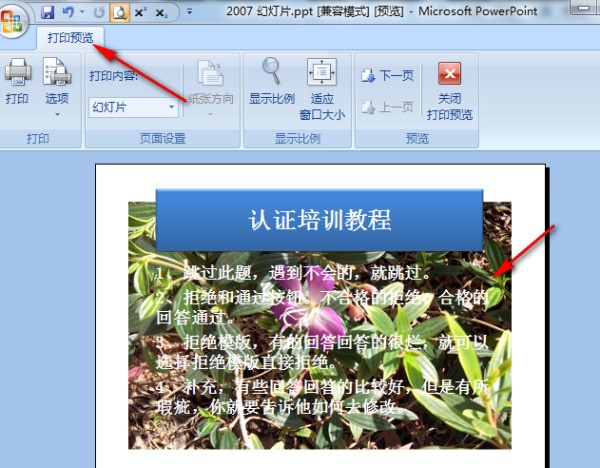
Task: Apply the subscript x₂ button
Action: tap(161, 13)
